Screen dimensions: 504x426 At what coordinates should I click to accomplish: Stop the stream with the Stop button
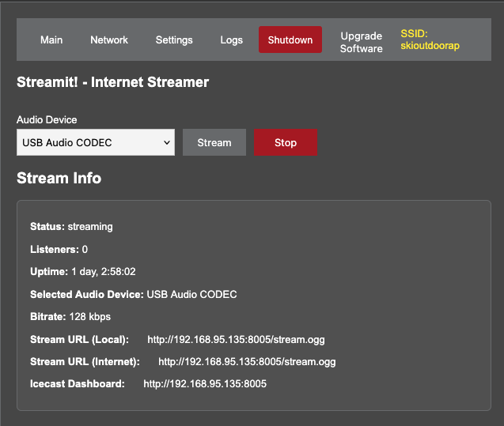286,142
